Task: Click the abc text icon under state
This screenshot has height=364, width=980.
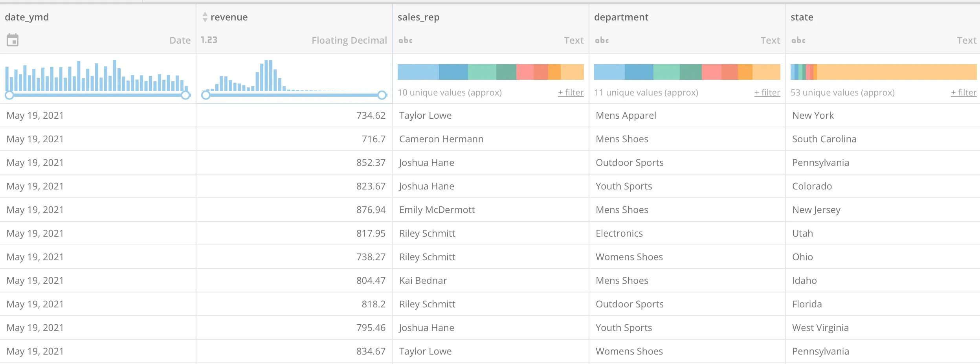Action: (798, 40)
